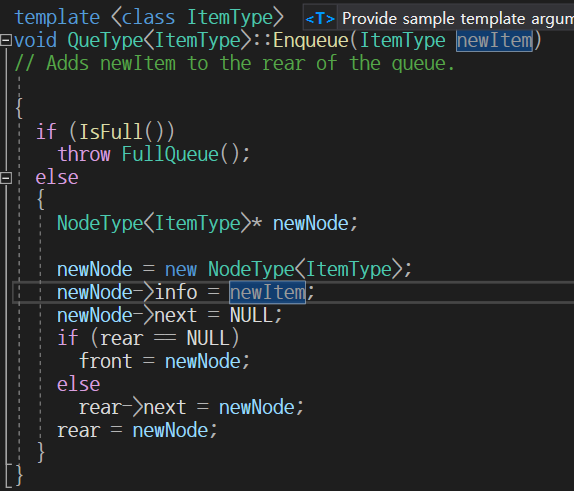This screenshot has height=491, width=574.
Task: Click the 'throw' keyword
Action: (84, 154)
